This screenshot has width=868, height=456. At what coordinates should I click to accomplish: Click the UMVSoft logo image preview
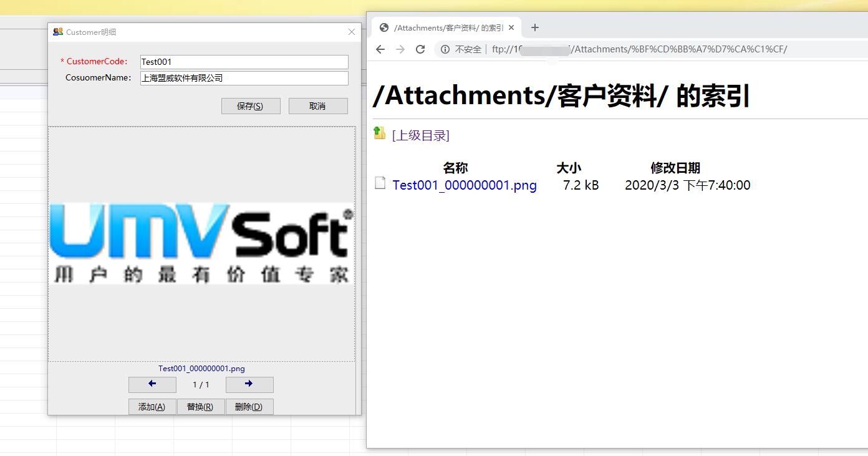coord(201,244)
